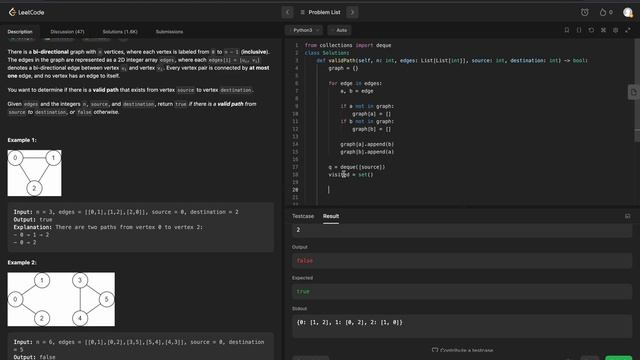
Task: Click the notes icon on editor right edge
Action: (x=633, y=92)
